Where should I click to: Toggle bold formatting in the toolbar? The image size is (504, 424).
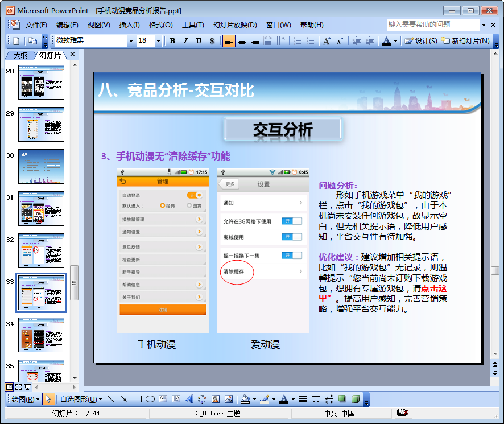click(x=172, y=41)
